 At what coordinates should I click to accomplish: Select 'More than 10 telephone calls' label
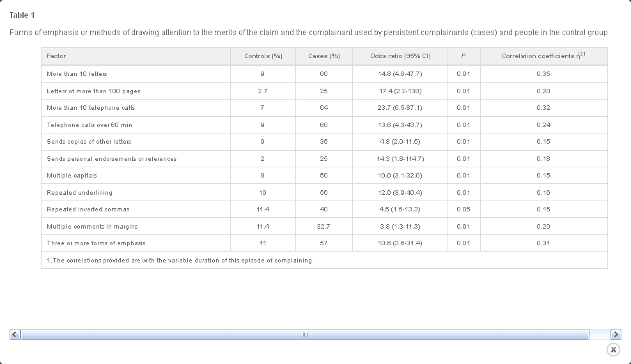[x=91, y=108]
